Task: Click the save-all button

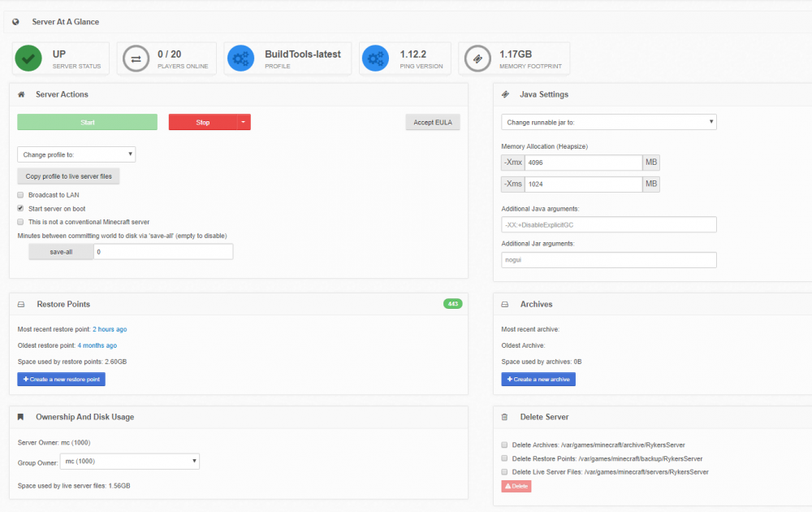Action: (61, 252)
